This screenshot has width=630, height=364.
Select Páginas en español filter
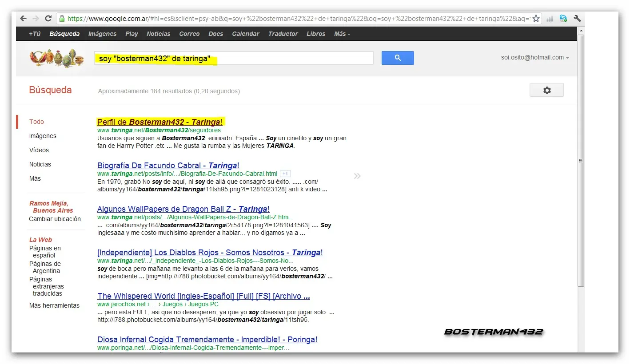45,252
